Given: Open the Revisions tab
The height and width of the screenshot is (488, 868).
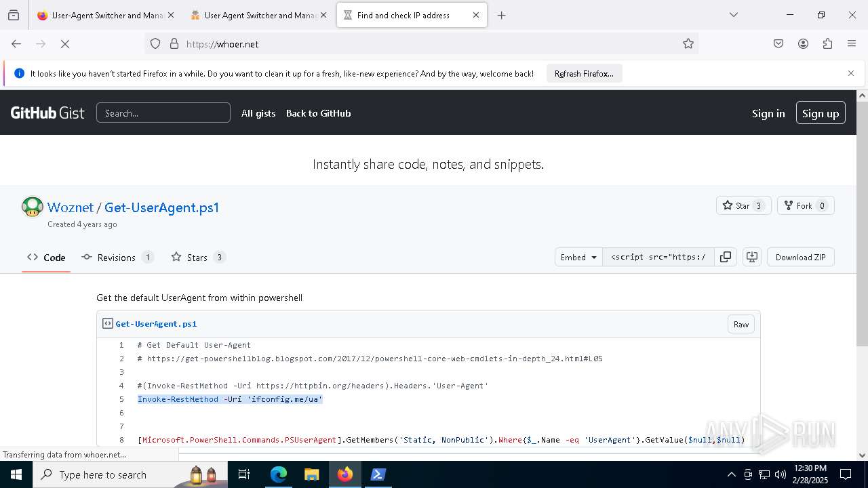Looking at the screenshot, I should (x=117, y=258).
